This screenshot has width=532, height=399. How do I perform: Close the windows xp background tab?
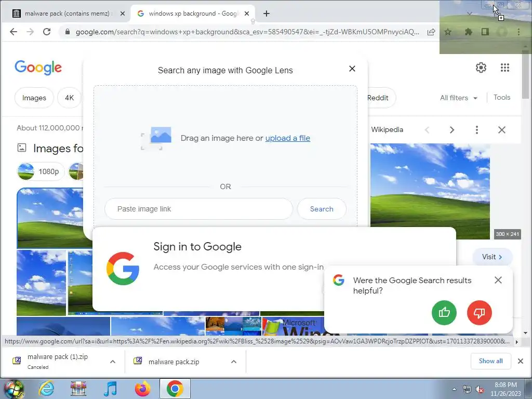[247, 14]
